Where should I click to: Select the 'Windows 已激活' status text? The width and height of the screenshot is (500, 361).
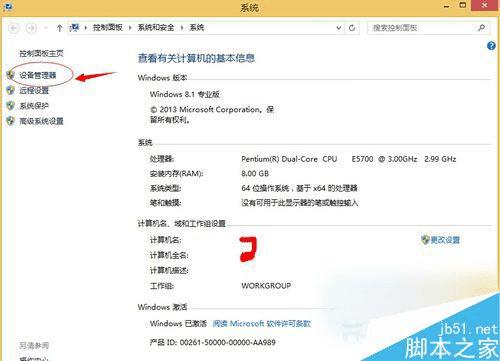pos(178,324)
